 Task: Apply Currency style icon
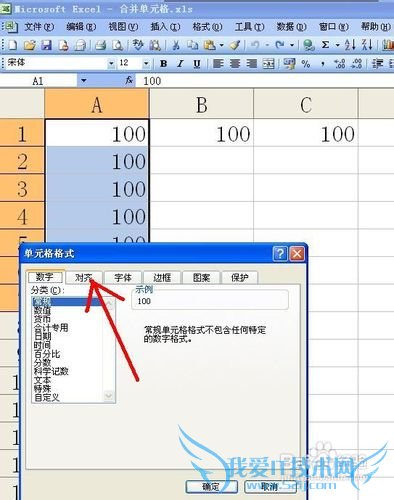289,63
